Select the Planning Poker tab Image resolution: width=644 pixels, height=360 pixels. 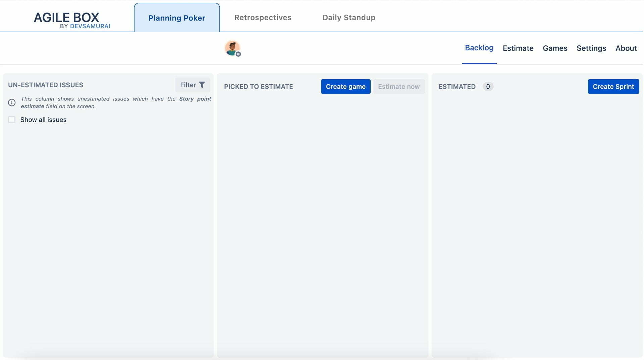point(177,18)
